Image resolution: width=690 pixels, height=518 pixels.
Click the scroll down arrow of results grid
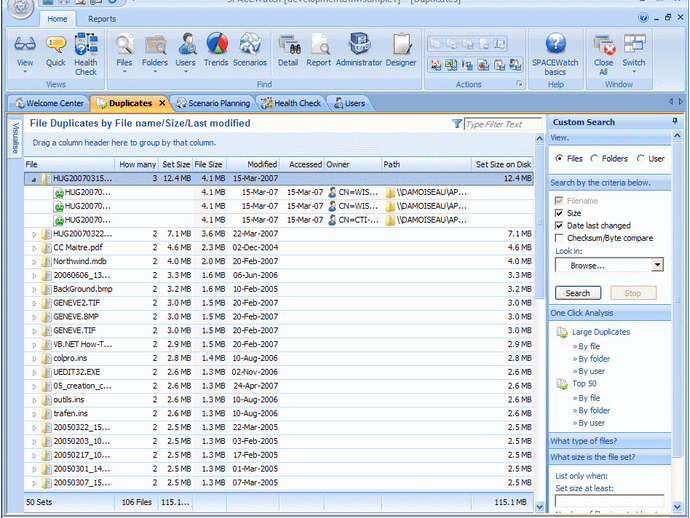pyautogui.click(x=540, y=507)
